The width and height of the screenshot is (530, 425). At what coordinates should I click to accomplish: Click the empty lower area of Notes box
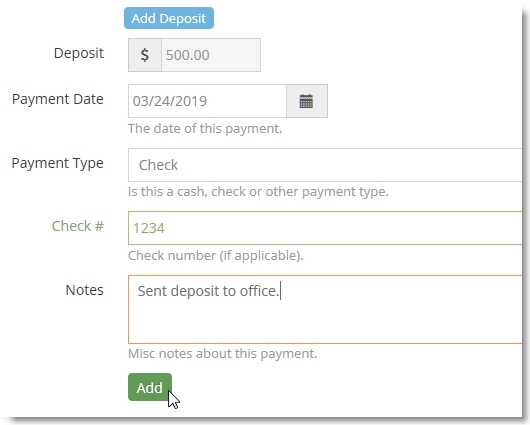(325, 324)
